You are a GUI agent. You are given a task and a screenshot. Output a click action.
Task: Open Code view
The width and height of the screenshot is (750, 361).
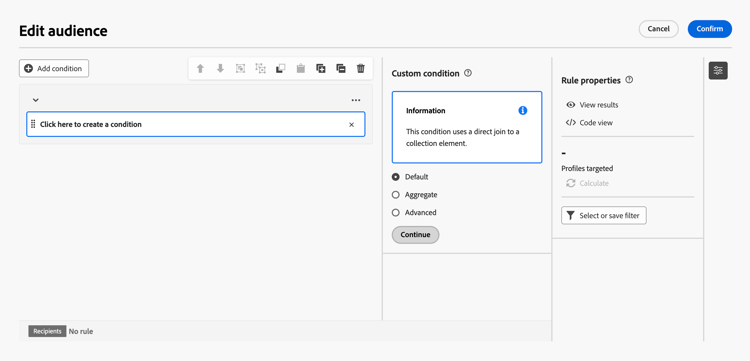[x=589, y=123]
